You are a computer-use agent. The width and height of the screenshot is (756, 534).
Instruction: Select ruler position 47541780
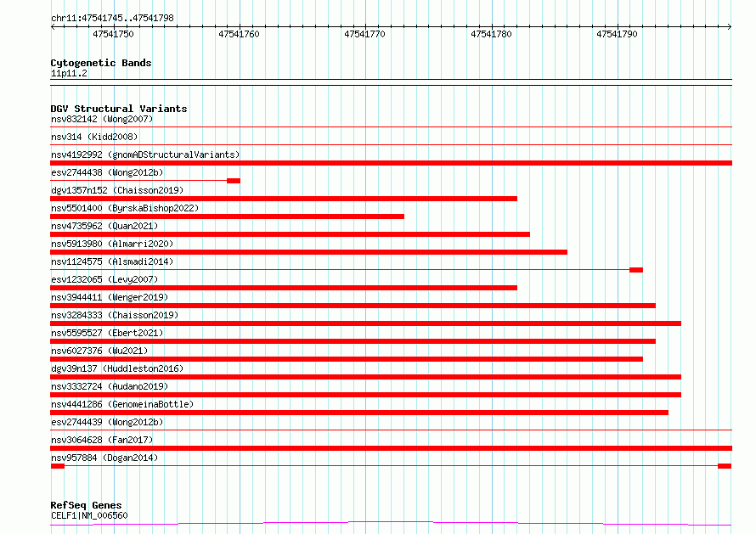pyautogui.click(x=491, y=34)
